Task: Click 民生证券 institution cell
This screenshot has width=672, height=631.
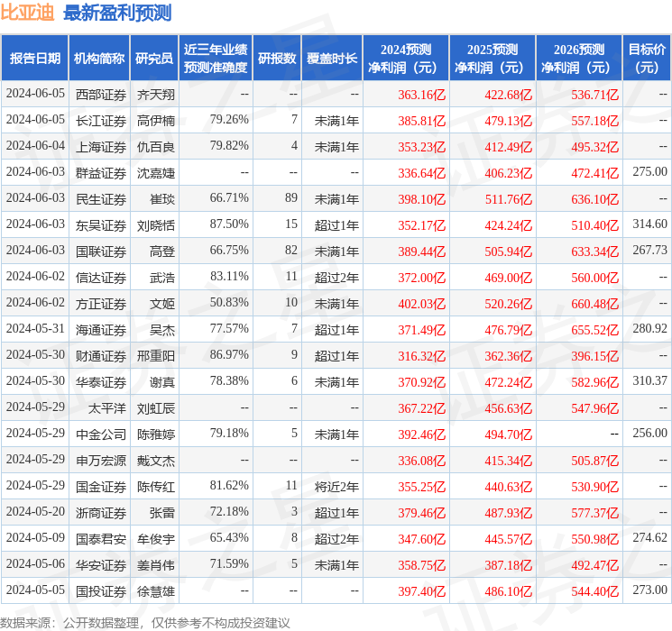Action: point(101,199)
